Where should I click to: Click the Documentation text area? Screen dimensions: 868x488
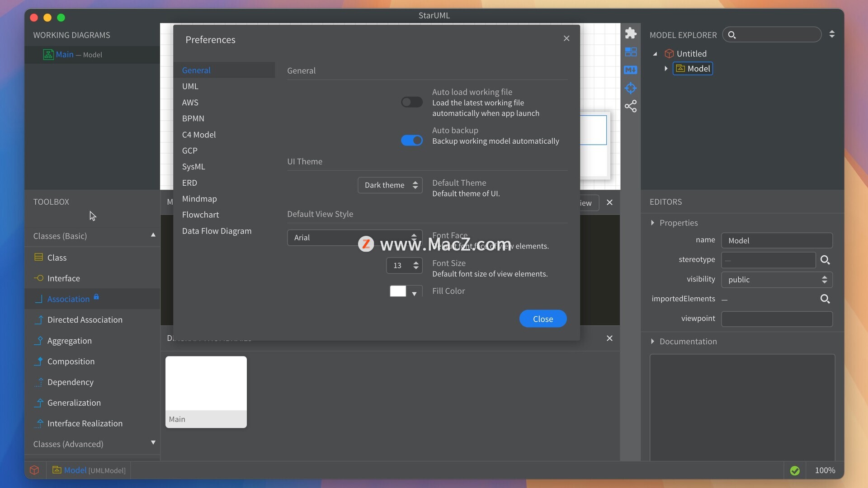[x=742, y=408]
